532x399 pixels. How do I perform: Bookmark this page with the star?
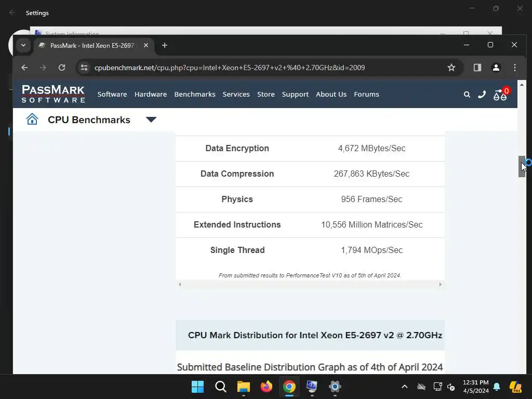451,68
